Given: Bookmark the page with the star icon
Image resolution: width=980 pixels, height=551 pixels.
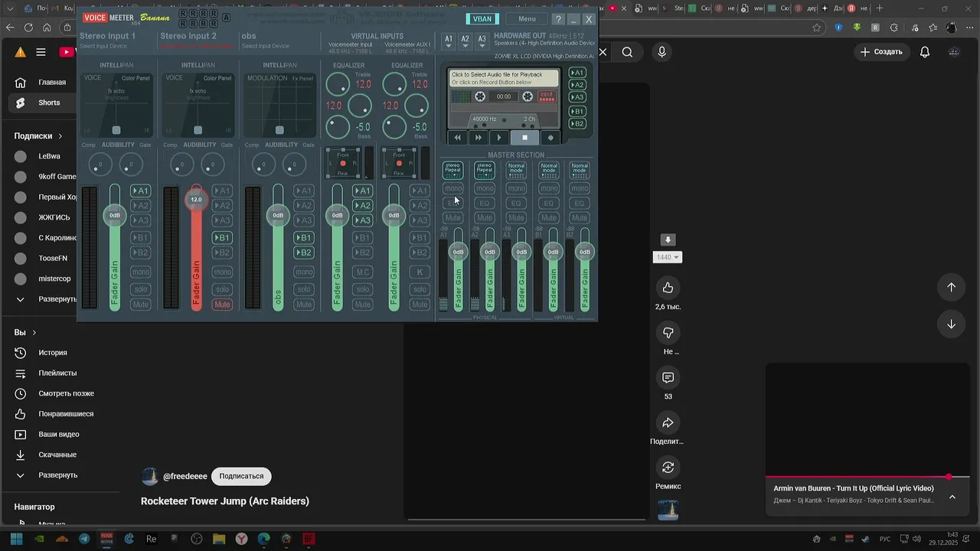Looking at the screenshot, I should click(x=817, y=28).
